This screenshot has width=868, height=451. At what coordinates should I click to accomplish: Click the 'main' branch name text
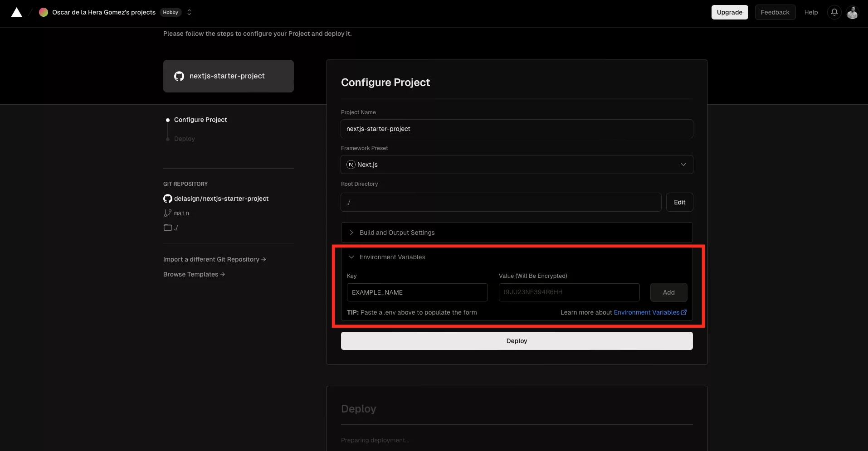point(181,213)
